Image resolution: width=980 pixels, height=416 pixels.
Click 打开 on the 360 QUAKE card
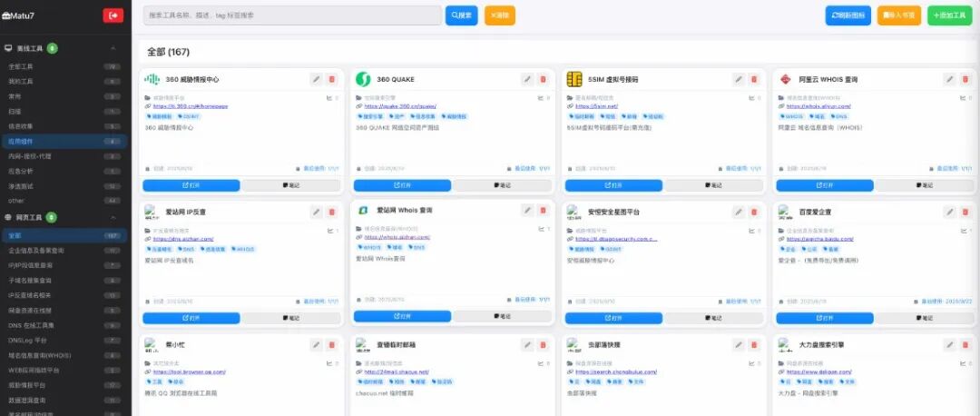click(403, 185)
